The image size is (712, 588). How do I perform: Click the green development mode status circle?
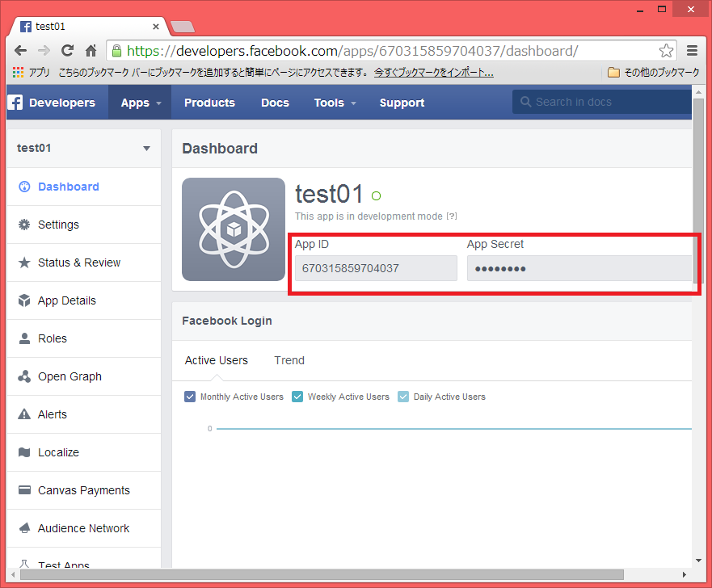coord(376,196)
